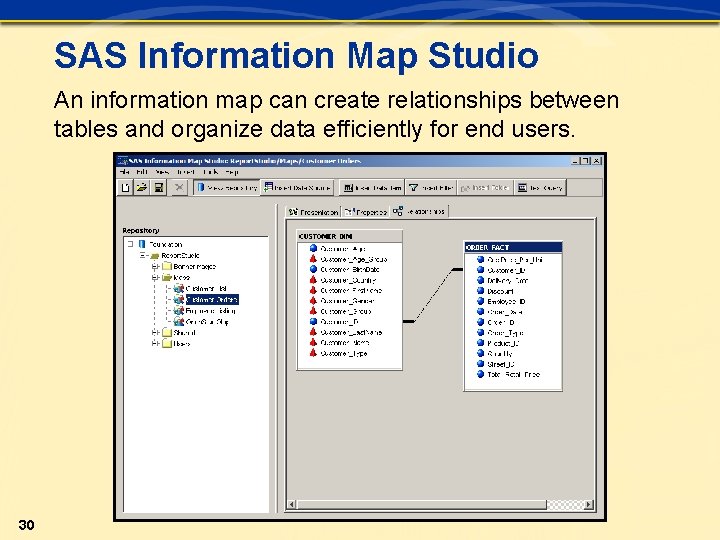Image resolution: width=720 pixels, height=540 pixels.
Task: Open the Tools menu
Action: [210, 172]
